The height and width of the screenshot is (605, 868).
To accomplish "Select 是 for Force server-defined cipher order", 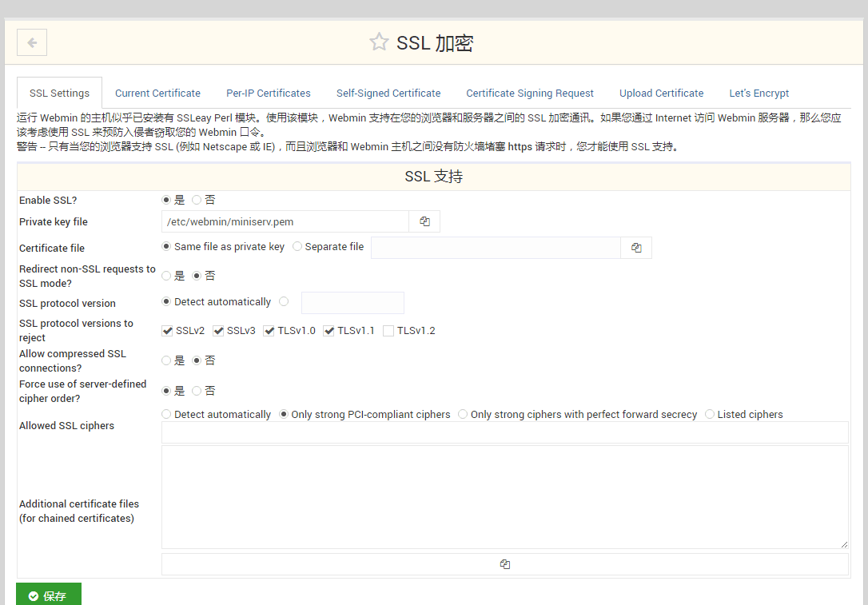I will tap(166, 391).
